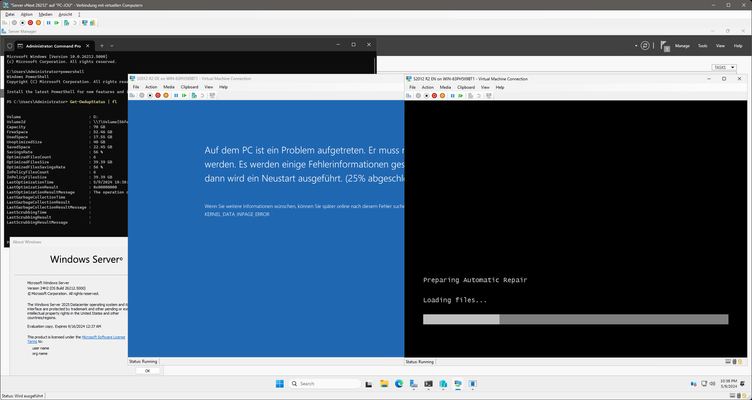The width and height of the screenshot is (752, 400).
Task: Open the Server Manager Tools menu
Action: (702, 46)
